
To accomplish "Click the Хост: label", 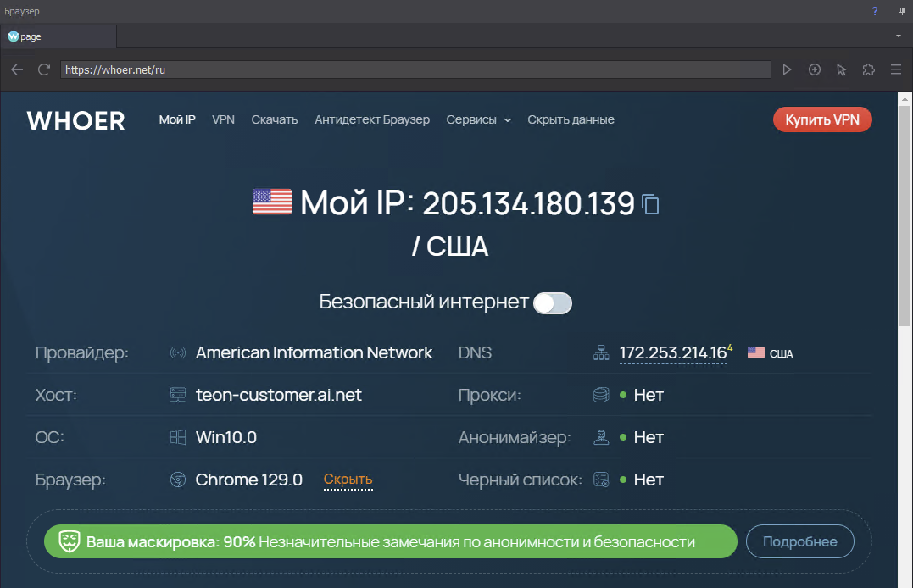I will (x=56, y=395).
